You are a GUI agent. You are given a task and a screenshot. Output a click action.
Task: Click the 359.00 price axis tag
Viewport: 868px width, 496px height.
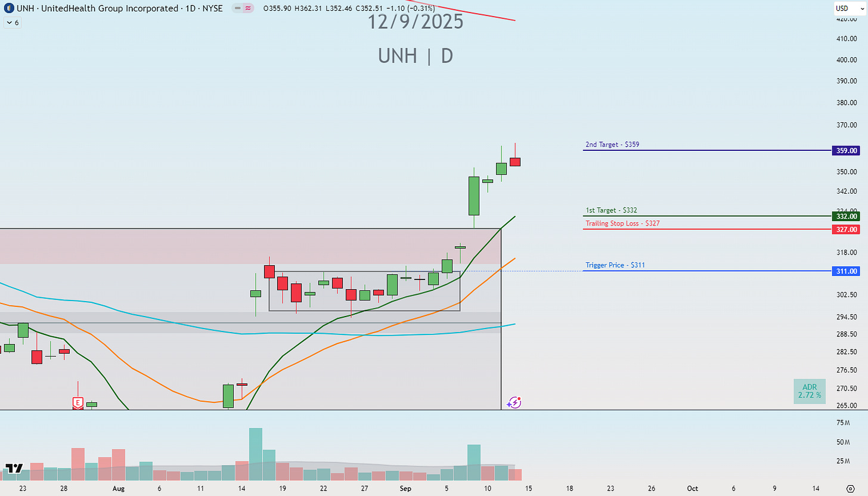[x=847, y=151]
